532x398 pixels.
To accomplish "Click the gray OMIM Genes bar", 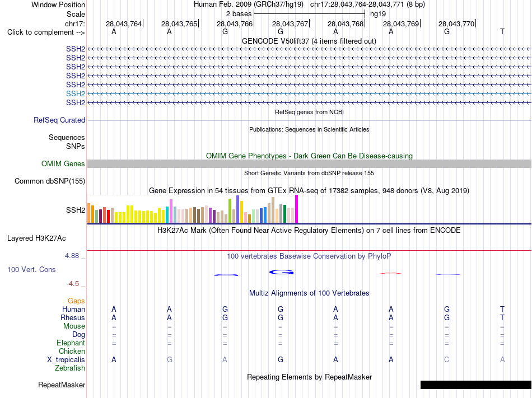I will [309, 164].
